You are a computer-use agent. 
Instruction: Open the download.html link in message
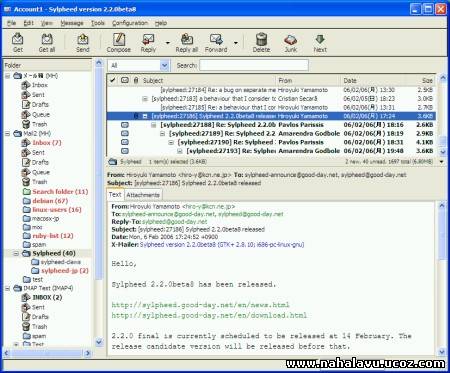pos(209,315)
